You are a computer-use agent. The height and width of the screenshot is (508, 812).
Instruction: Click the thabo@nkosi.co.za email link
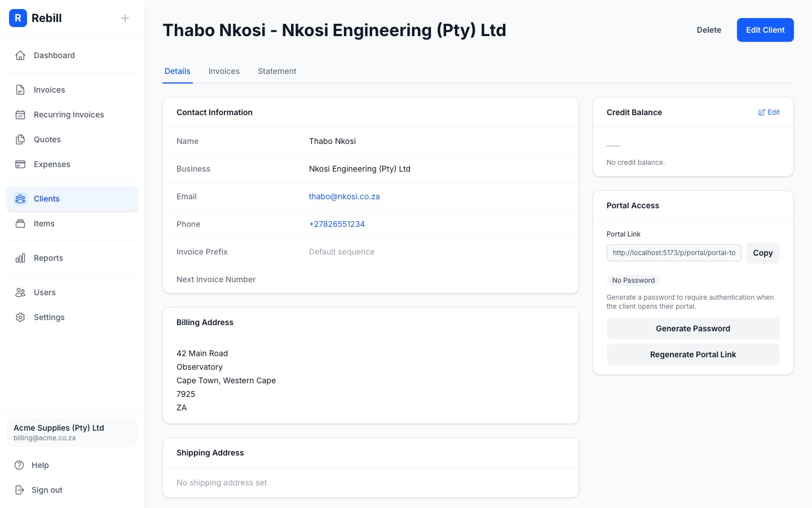[344, 196]
